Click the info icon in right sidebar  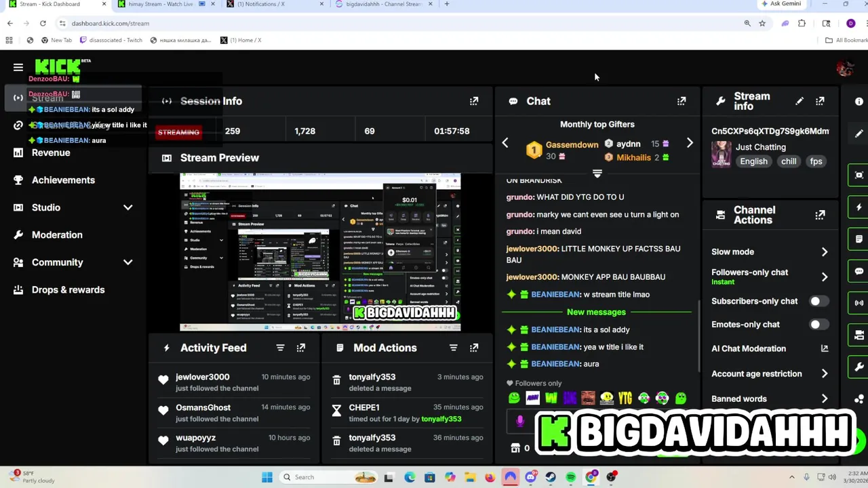[859, 101]
